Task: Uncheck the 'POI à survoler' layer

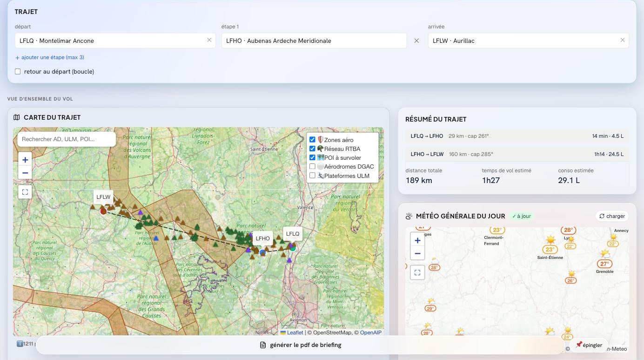Action: [312, 157]
